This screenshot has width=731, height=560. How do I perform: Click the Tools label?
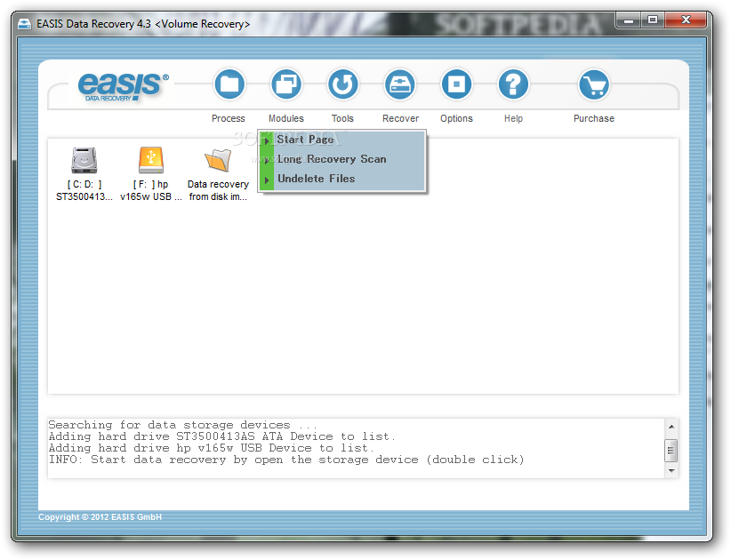342,118
